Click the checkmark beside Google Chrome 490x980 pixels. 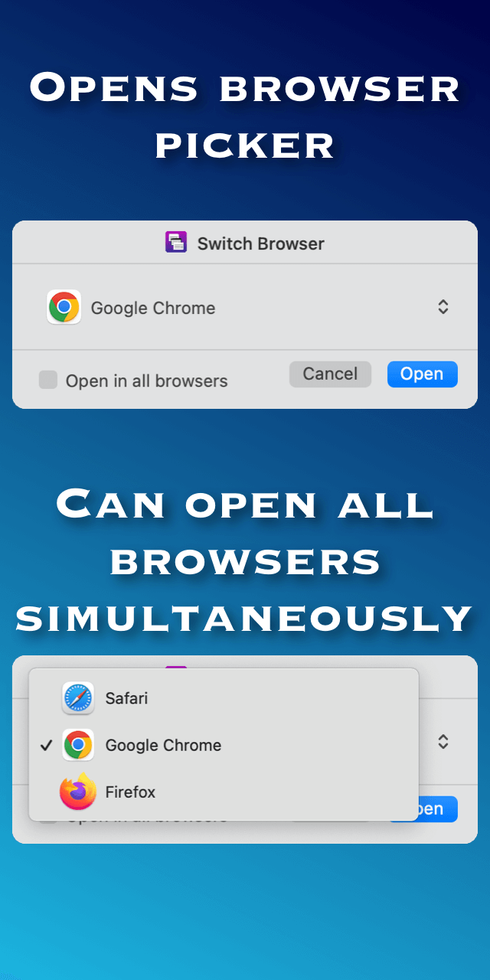[46, 745]
